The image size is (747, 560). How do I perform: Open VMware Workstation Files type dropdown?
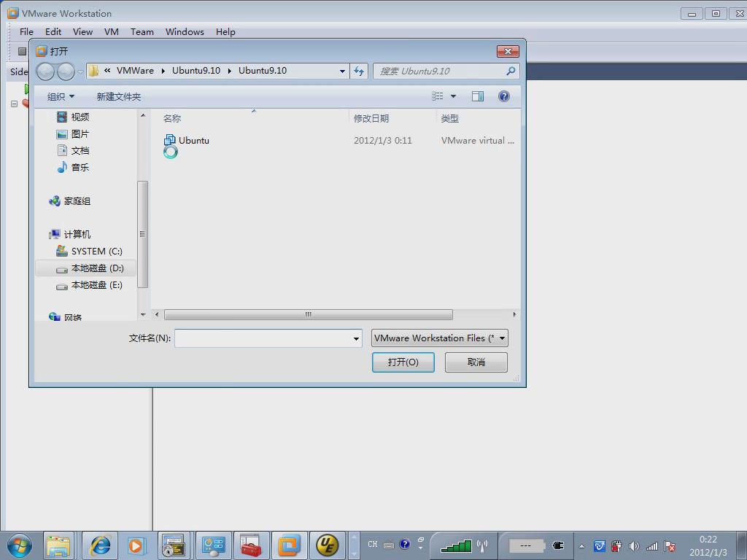click(x=439, y=338)
